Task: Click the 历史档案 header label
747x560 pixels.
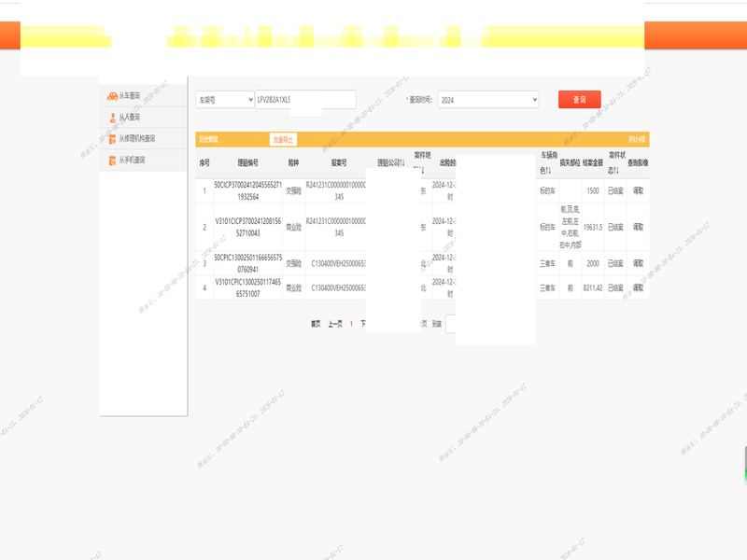Action: (208, 140)
